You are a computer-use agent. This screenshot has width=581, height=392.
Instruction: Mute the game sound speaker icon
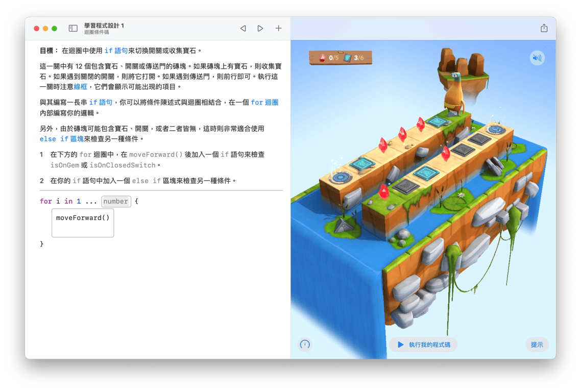click(537, 58)
